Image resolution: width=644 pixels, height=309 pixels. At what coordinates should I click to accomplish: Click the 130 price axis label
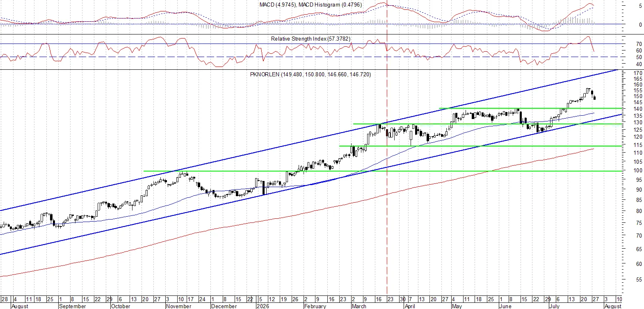pyautogui.click(x=638, y=123)
